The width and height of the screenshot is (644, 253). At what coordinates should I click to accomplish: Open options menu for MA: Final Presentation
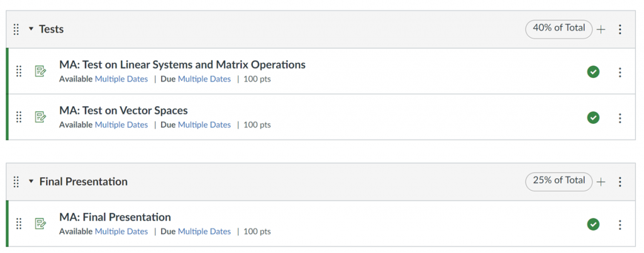click(620, 225)
